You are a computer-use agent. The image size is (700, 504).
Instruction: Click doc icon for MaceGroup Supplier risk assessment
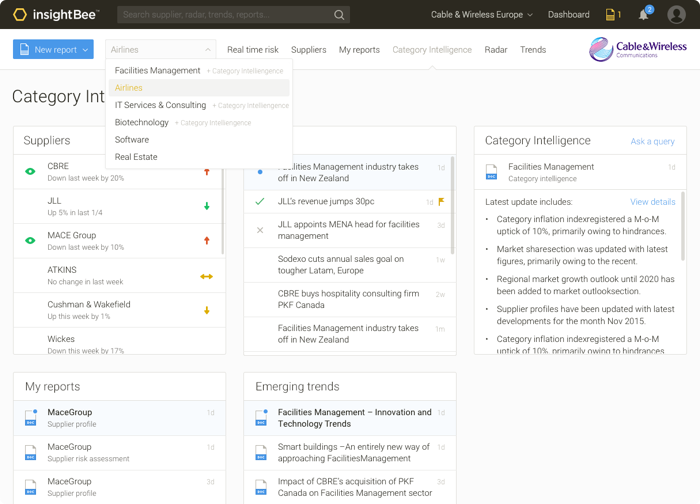point(30,452)
